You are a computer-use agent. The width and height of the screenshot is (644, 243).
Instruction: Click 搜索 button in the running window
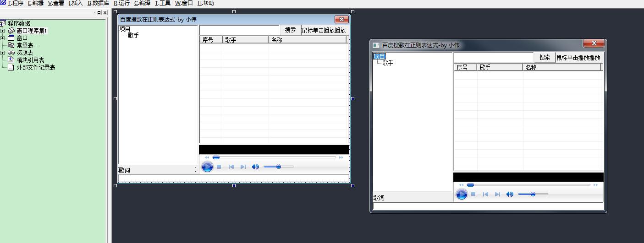click(x=545, y=58)
